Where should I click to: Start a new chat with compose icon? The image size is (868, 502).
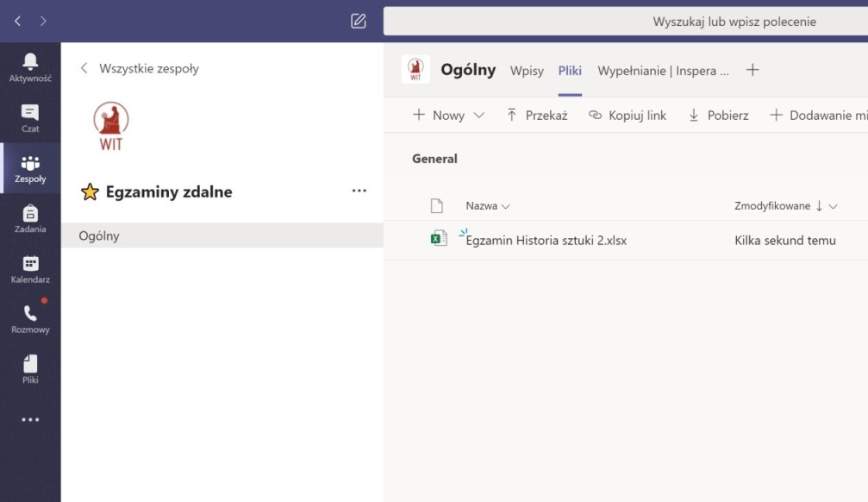(359, 21)
